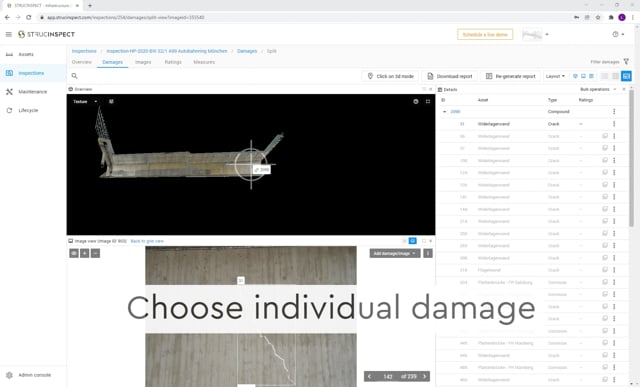
Task: Go to the previous image
Action: [x=369, y=376]
